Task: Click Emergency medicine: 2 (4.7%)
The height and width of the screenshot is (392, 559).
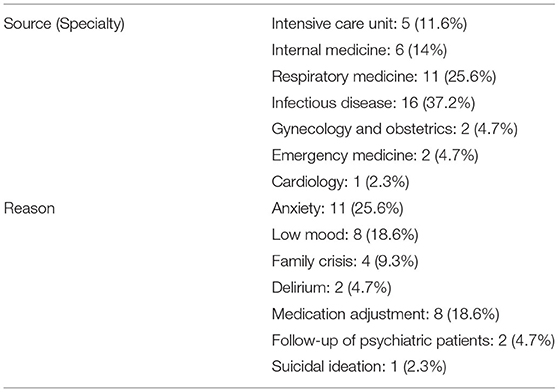Action: 375,156
